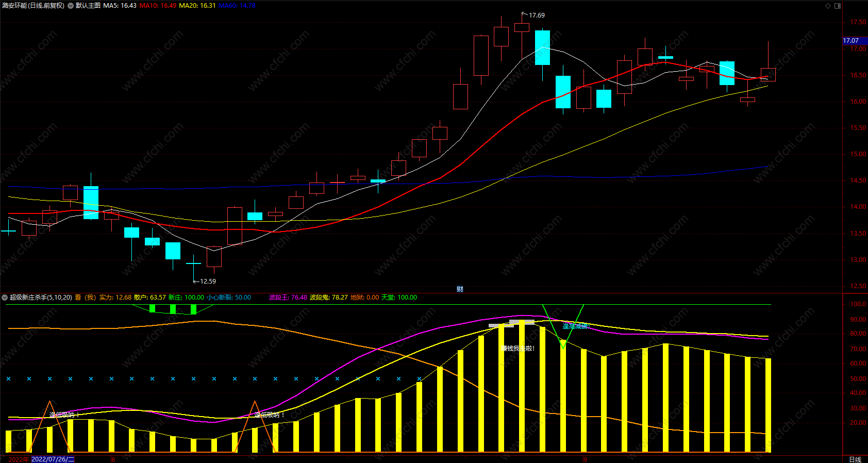868x463 pixels.
Task: Select the 2022/07/26 date label
Action: pos(53,459)
